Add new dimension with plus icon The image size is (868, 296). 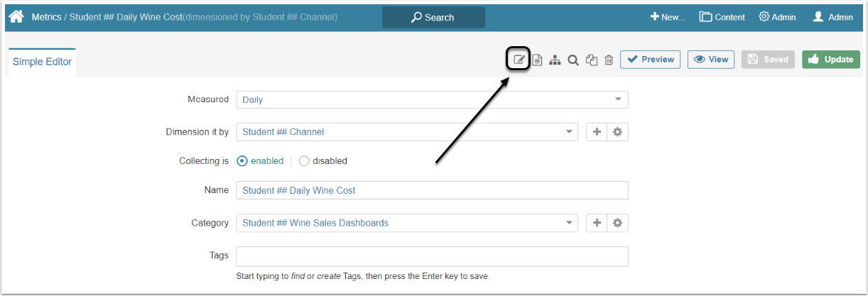pos(597,132)
